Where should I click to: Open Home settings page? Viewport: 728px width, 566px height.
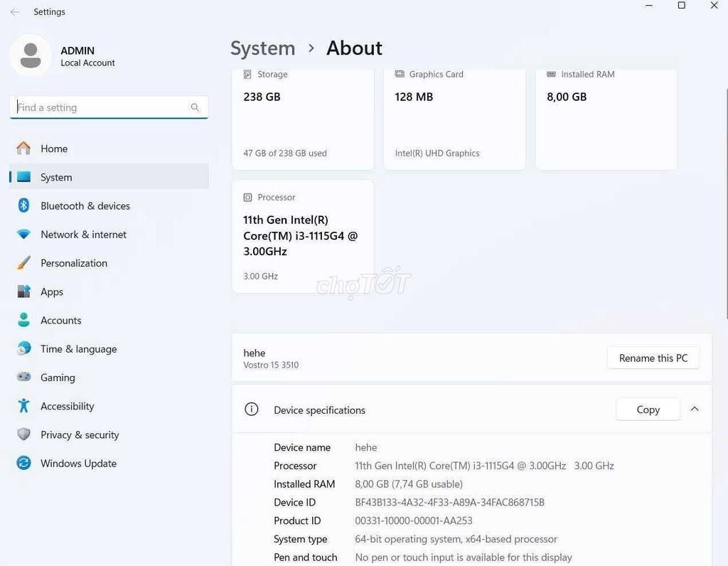pos(109,149)
